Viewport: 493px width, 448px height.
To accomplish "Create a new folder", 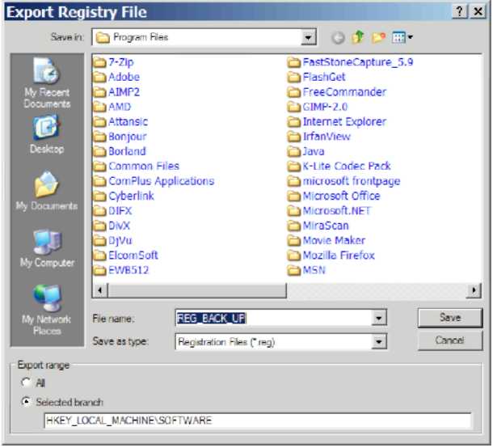I will tap(378, 37).
